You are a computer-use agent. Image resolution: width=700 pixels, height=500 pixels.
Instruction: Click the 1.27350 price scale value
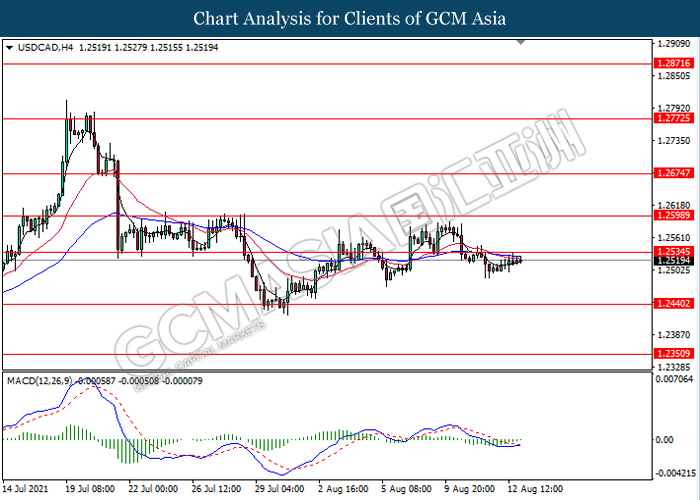pos(674,141)
